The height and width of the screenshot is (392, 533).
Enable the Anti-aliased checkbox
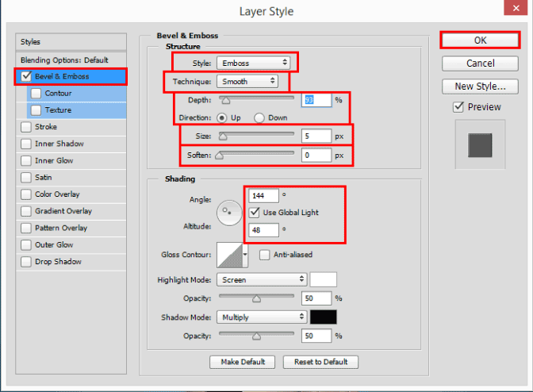264,255
